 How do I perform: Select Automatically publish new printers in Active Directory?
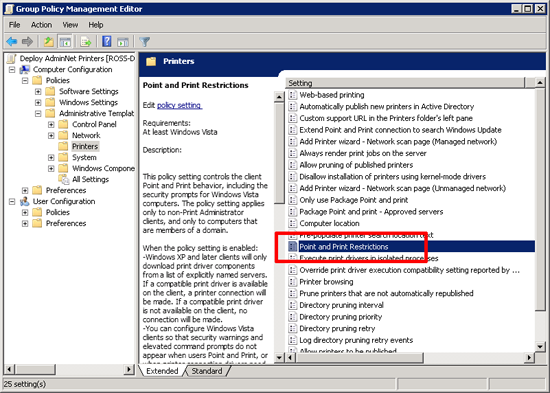pyautogui.click(x=387, y=106)
